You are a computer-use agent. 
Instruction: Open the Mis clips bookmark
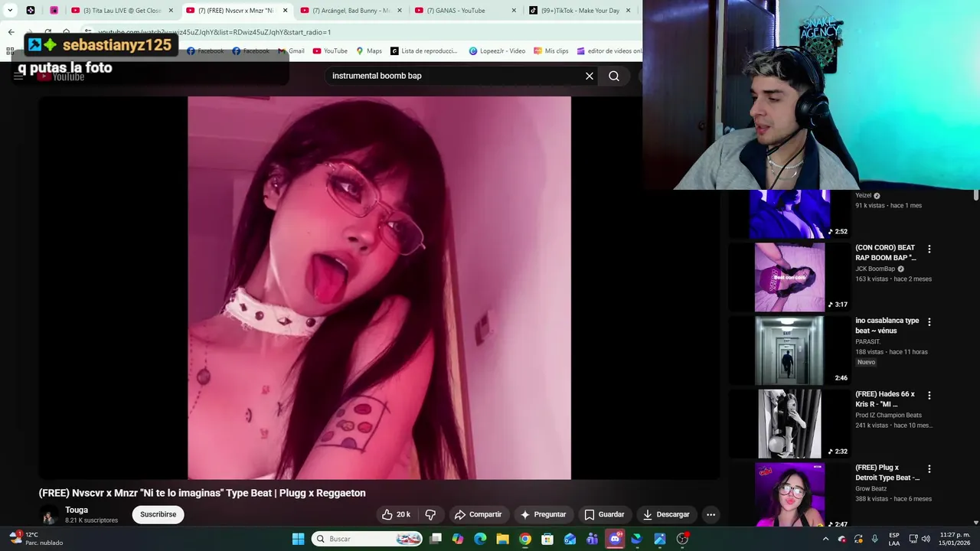(551, 51)
